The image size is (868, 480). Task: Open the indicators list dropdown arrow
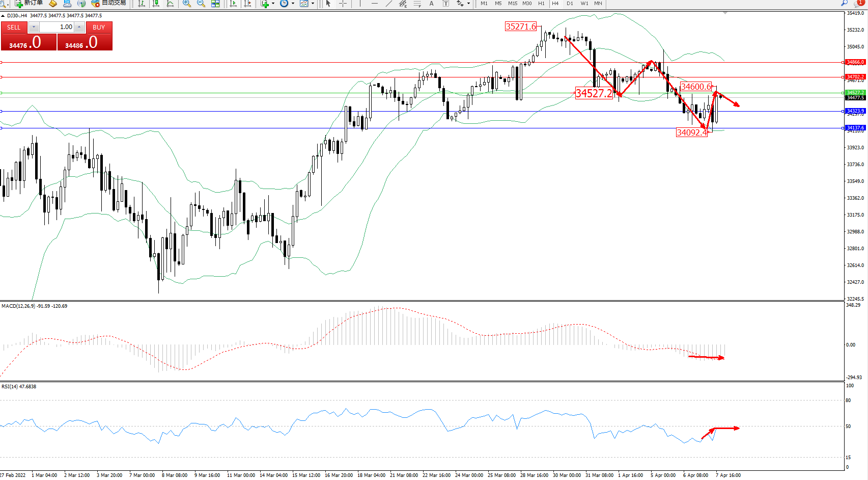click(x=273, y=4)
